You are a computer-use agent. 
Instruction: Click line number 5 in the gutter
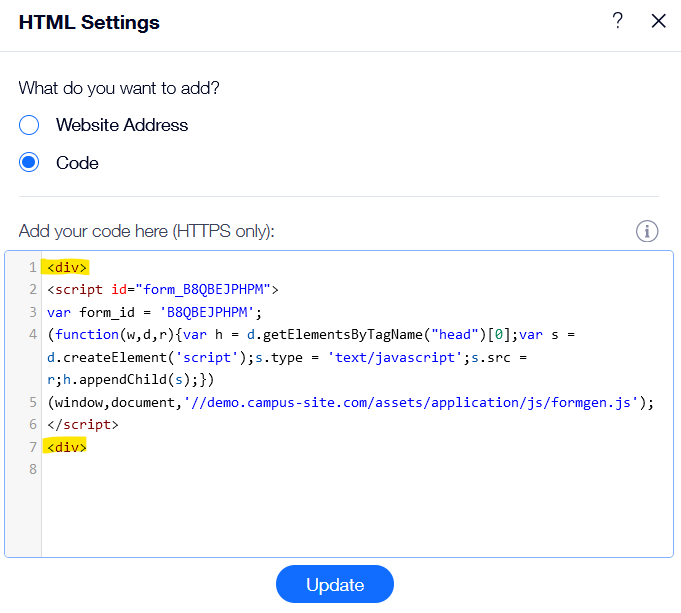[33, 403]
